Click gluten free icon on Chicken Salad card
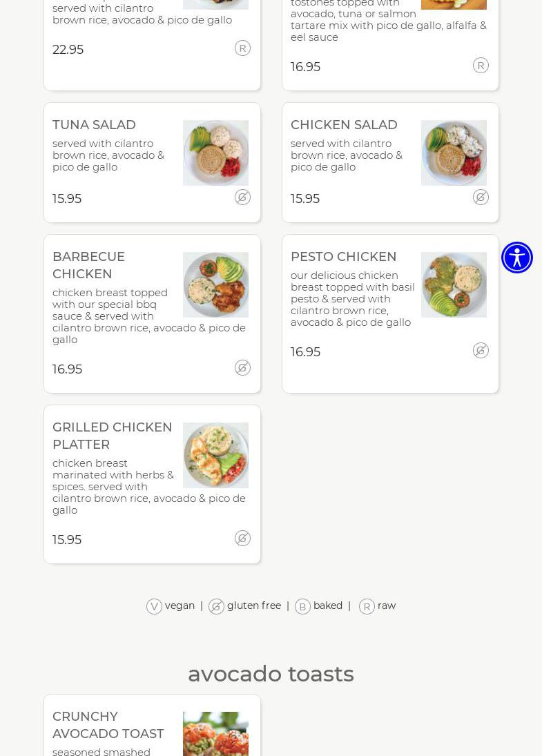Image resolution: width=542 pixels, height=756 pixels. [481, 197]
